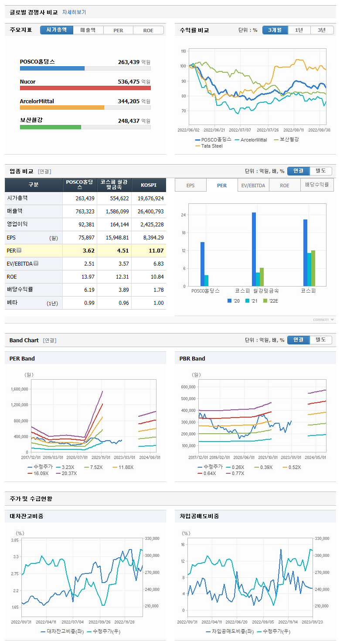Click the 11.80X PER band legend
The height and width of the screenshot is (644, 340).
[x=122, y=467]
